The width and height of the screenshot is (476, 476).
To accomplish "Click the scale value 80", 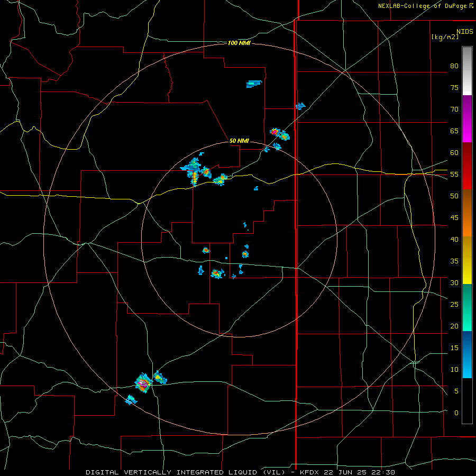I will tap(454, 66).
